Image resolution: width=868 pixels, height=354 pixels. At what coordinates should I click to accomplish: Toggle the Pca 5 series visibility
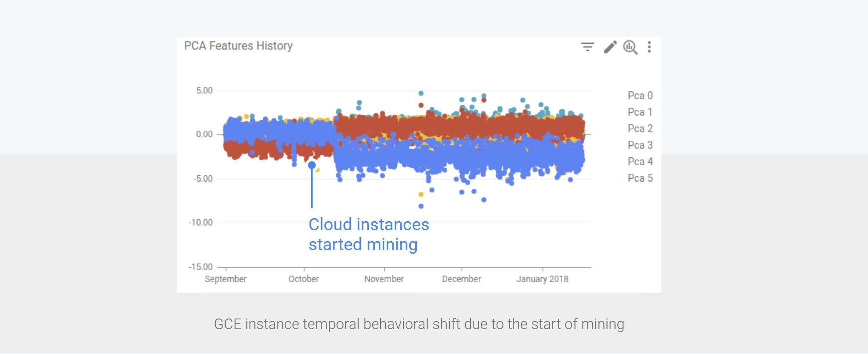pos(640,178)
